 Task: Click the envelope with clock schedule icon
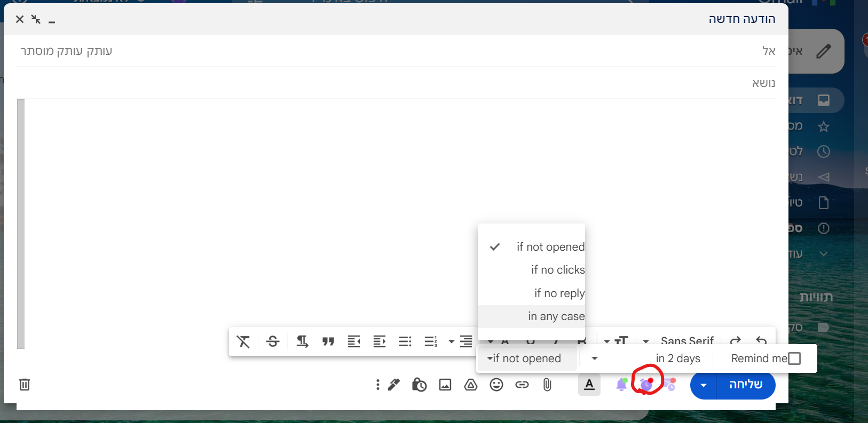pos(670,384)
